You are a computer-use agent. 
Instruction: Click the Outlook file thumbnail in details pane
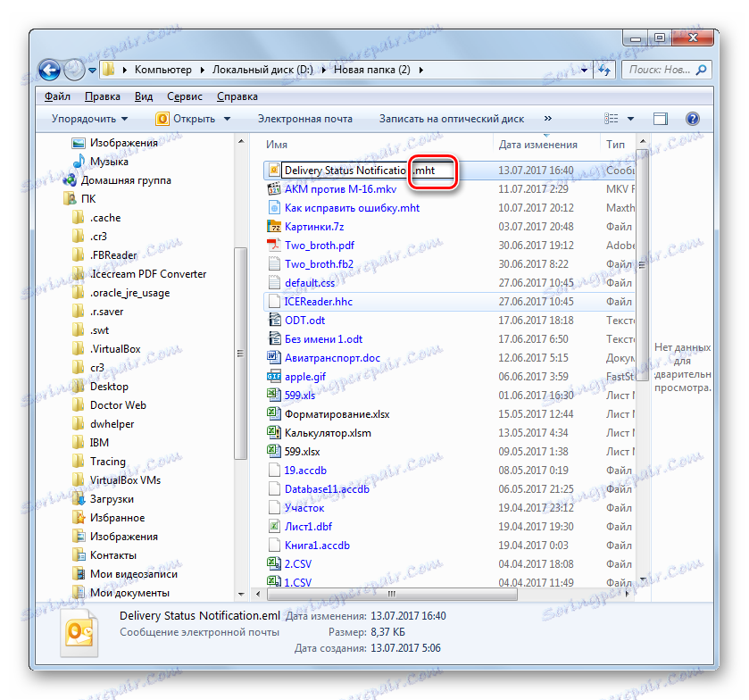(79, 632)
